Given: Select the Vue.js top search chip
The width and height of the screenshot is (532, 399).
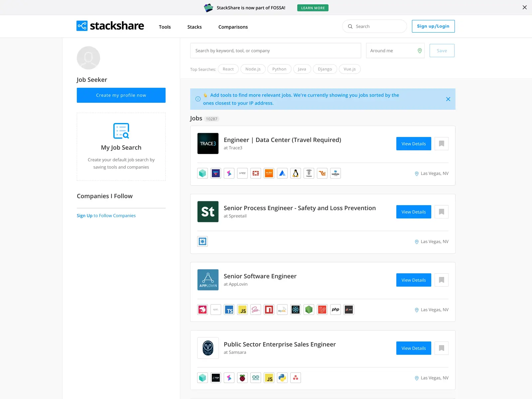Looking at the screenshot, I should coord(349,69).
